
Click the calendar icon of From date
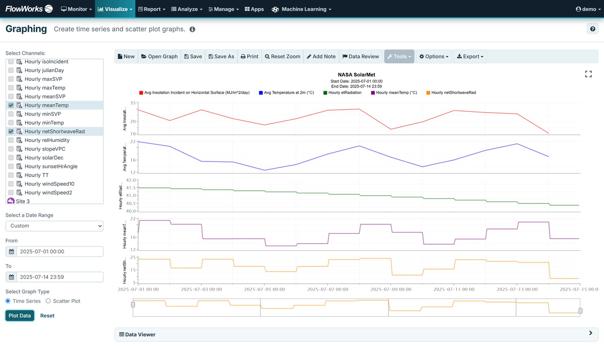pyautogui.click(x=11, y=251)
